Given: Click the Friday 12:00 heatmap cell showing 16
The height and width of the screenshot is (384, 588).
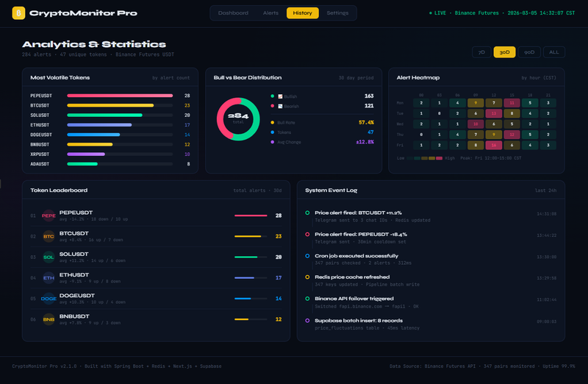Looking at the screenshot, I should pos(492,146).
